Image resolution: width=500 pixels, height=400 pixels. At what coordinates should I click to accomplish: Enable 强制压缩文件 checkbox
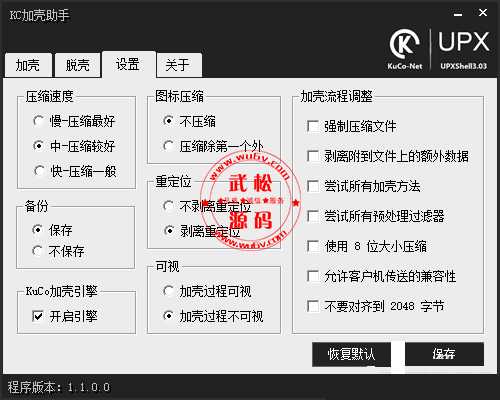(x=352, y=126)
